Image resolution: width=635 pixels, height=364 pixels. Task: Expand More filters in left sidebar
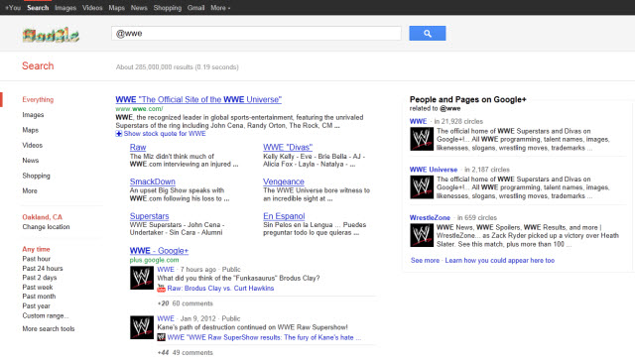[x=30, y=190]
